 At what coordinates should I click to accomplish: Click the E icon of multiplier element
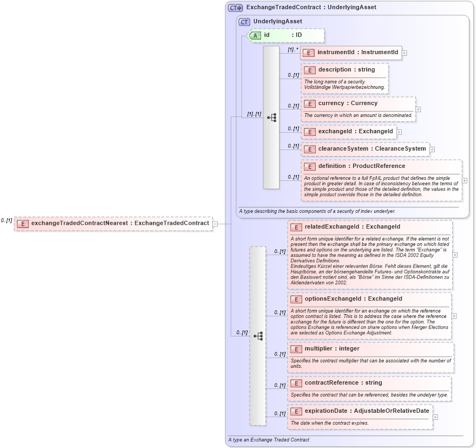[x=296, y=349]
